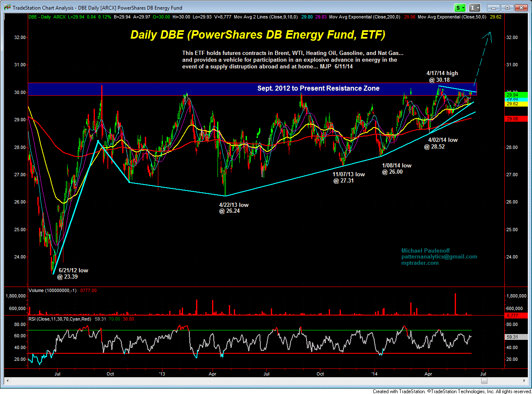This screenshot has height=394, width=532.
Task: Maximize the Chart Analysis window
Action: [507, 8]
